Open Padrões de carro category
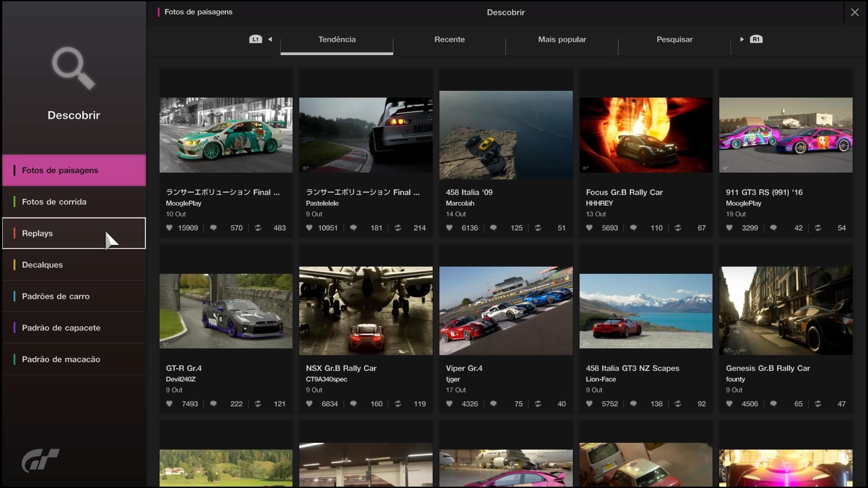Image resolution: width=868 pixels, height=488 pixels. point(74,296)
